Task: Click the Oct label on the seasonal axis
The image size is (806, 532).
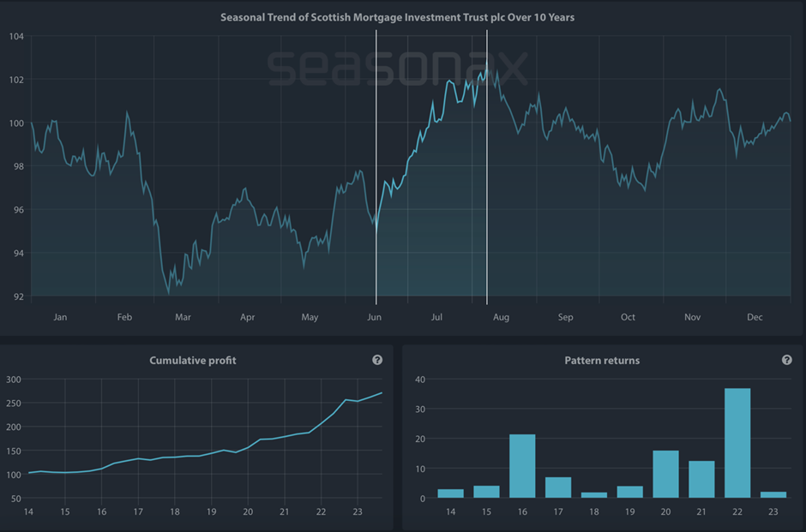Action: pos(628,317)
